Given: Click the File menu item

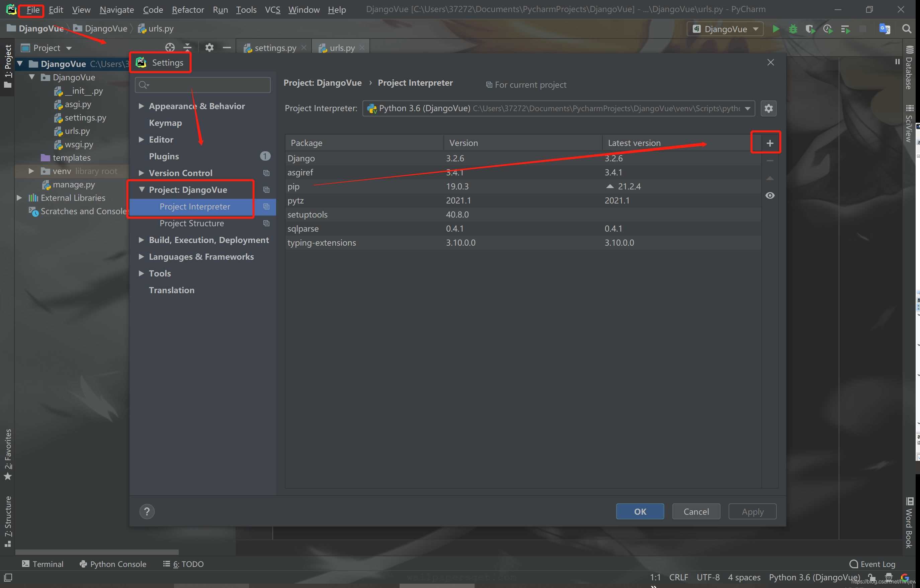Looking at the screenshot, I should pos(32,9).
